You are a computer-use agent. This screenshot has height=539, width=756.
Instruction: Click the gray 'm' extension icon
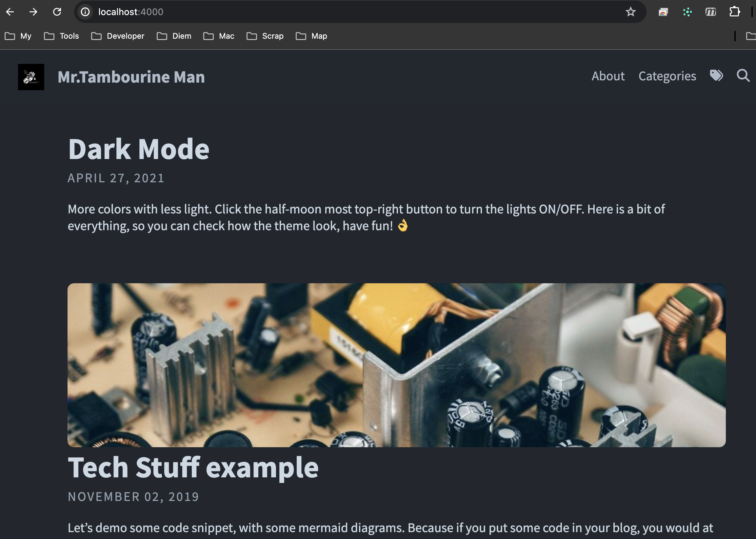[710, 12]
